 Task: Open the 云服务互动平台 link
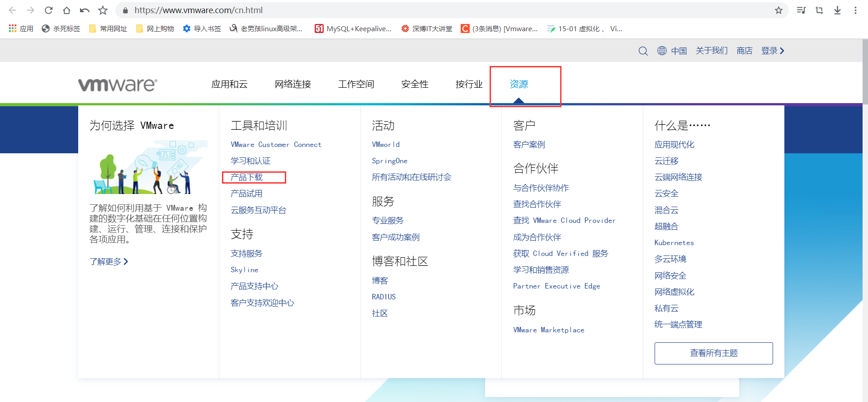tap(259, 210)
